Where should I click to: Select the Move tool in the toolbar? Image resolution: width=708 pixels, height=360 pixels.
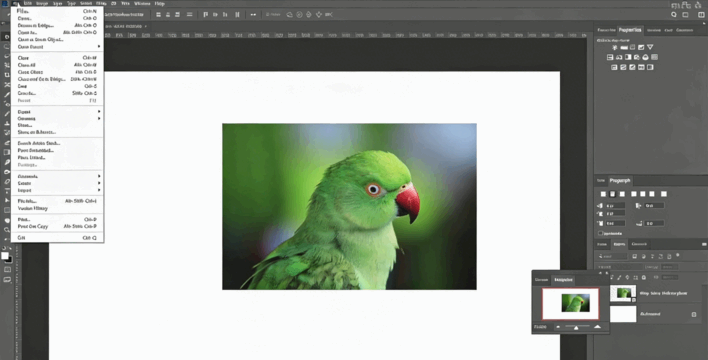point(6,37)
